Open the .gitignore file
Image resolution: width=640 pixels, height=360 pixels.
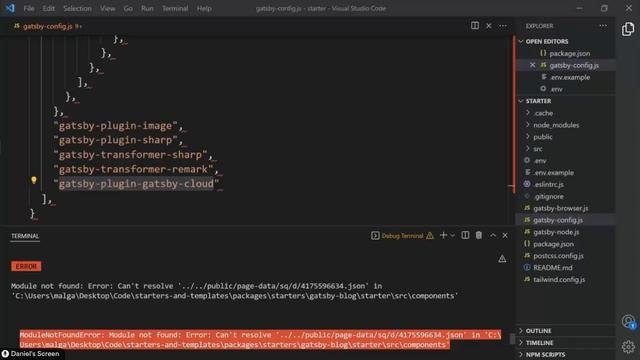[548, 196]
